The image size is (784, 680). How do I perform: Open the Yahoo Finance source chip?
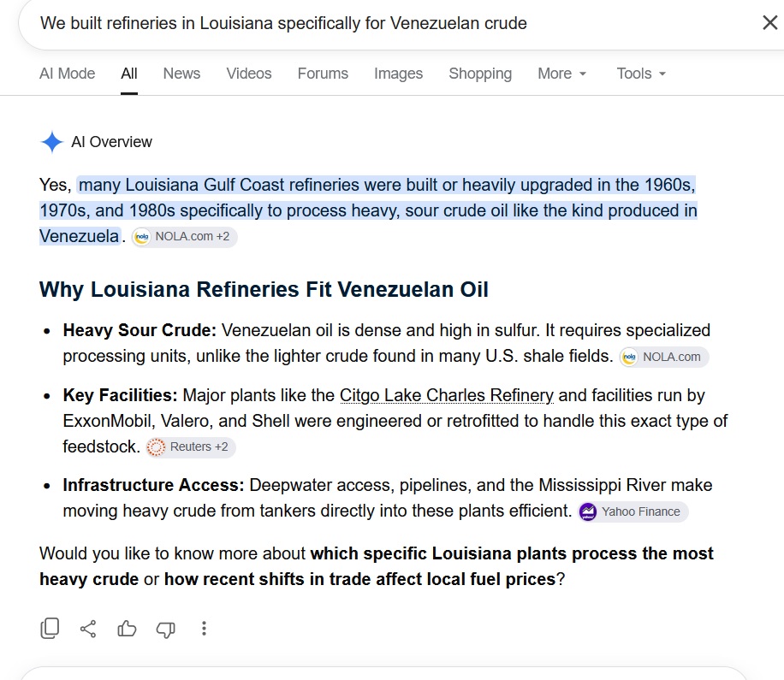(633, 511)
